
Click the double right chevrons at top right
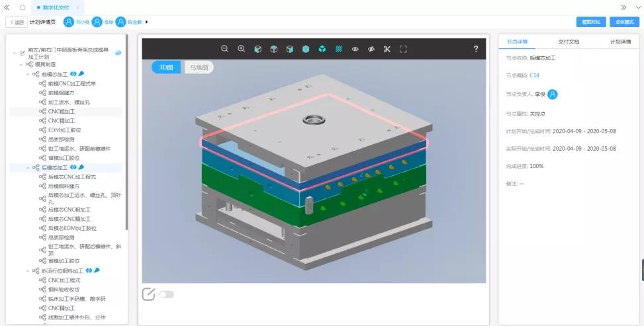(623, 7)
